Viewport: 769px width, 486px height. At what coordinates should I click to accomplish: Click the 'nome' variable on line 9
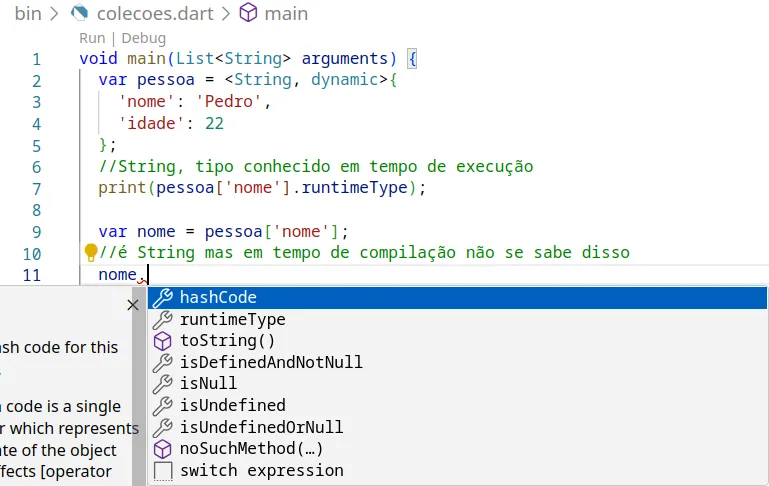[156, 231]
